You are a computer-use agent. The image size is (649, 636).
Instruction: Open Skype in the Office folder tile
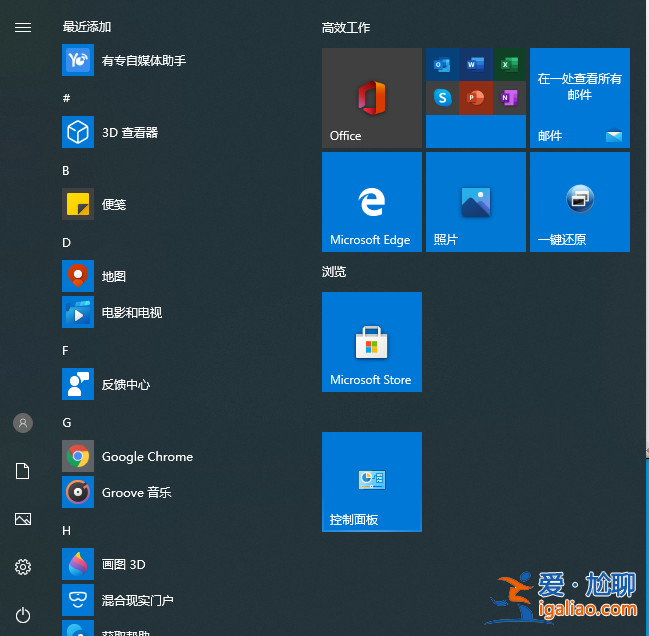tap(442, 98)
